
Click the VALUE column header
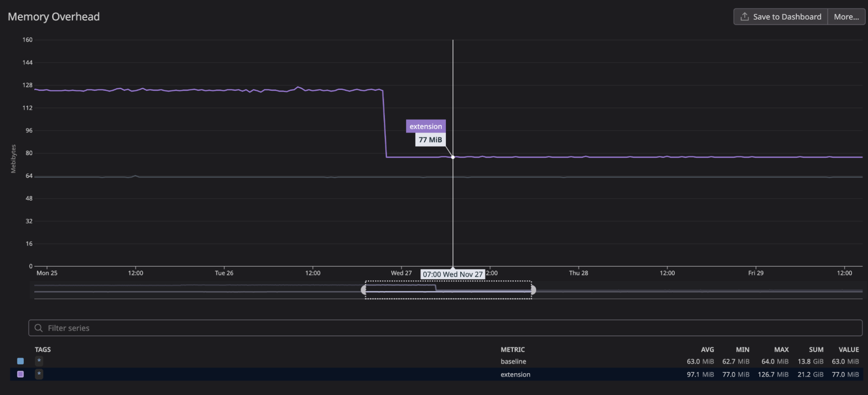pos(849,349)
